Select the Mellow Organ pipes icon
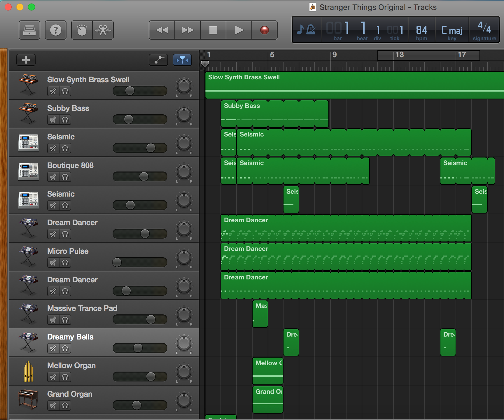 [28, 371]
